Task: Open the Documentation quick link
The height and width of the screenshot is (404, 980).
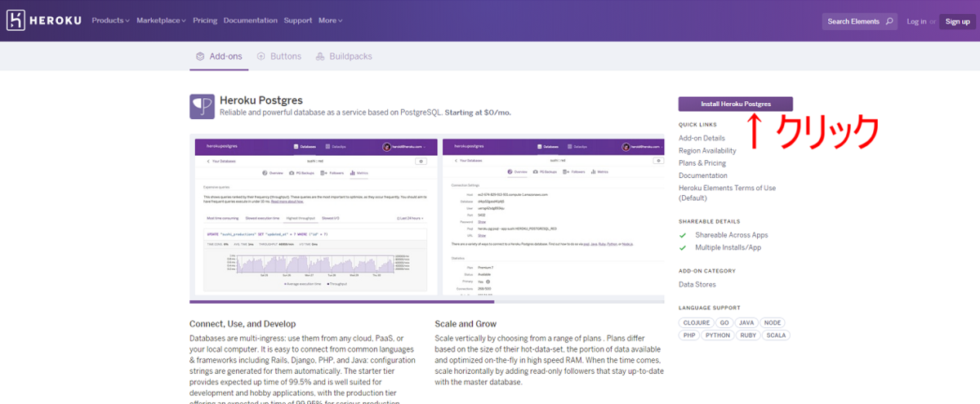Action: (x=703, y=175)
